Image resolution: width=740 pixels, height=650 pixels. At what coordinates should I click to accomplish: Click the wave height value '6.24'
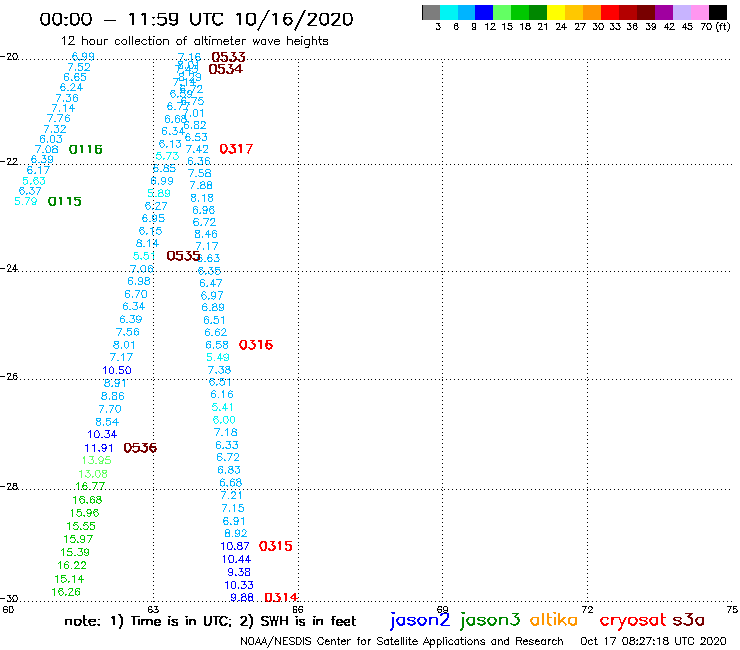point(71,88)
